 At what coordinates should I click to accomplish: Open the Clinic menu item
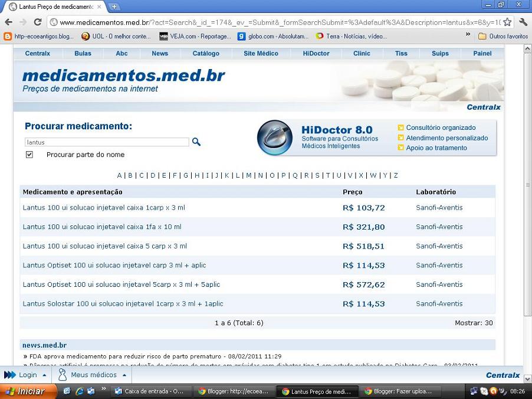[x=362, y=53]
